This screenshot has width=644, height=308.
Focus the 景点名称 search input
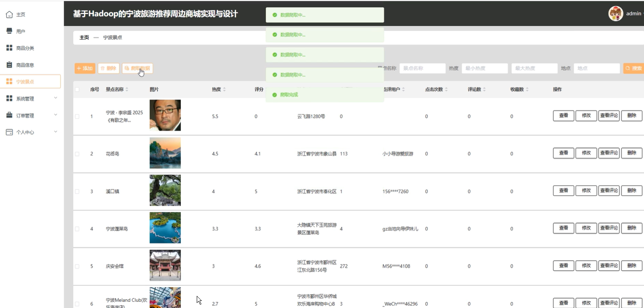coord(422,68)
